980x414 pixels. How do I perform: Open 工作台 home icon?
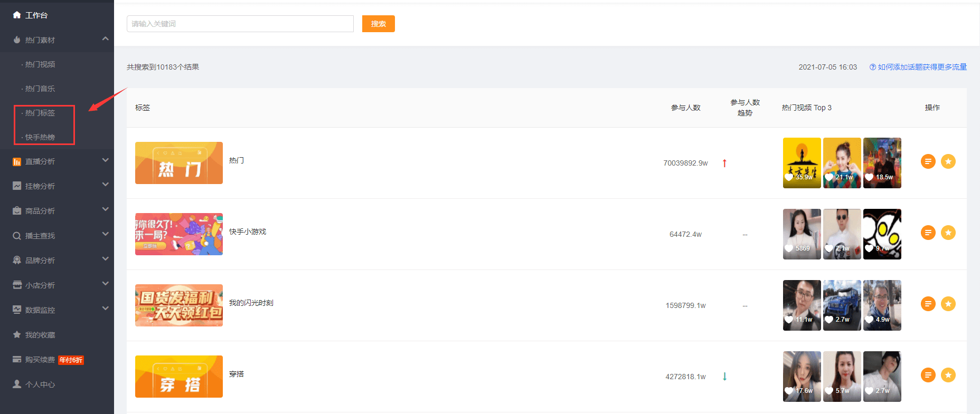(17, 15)
